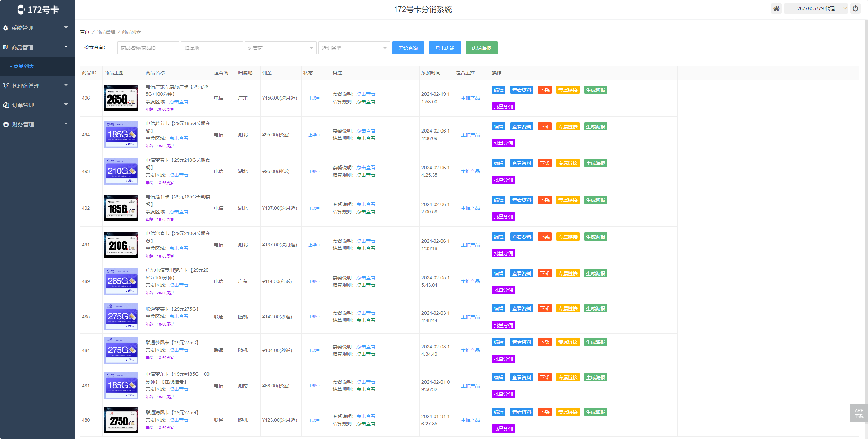Click the 商品管理 sidebar icon
This screenshot has width=868, height=439.
6,47
